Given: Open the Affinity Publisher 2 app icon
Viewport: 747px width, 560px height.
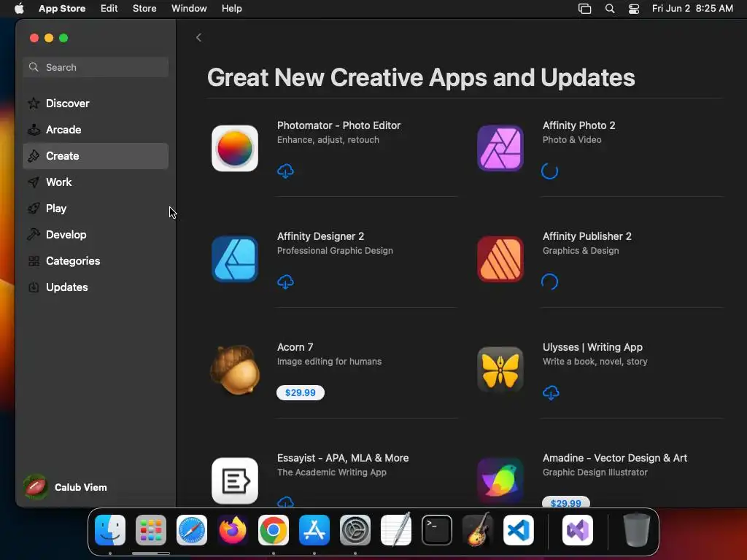Looking at the screenshot, I should click(x=500, y=259).
